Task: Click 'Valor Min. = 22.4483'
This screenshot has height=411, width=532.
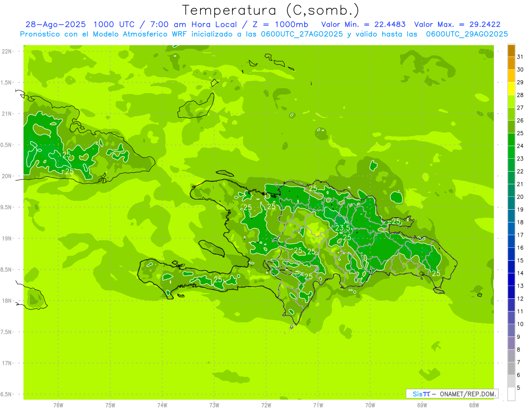Action: coord(364,24)
